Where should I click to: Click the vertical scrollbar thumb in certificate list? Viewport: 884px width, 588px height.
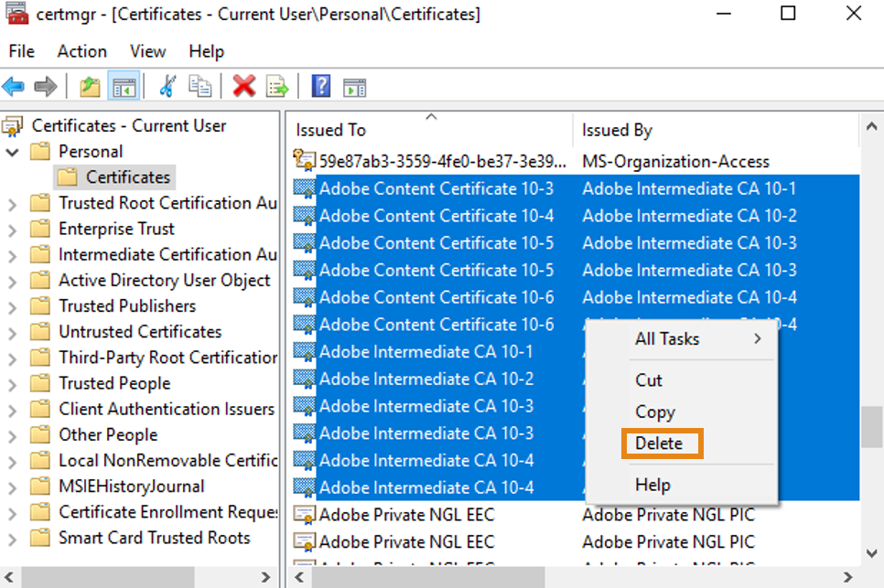870,425
